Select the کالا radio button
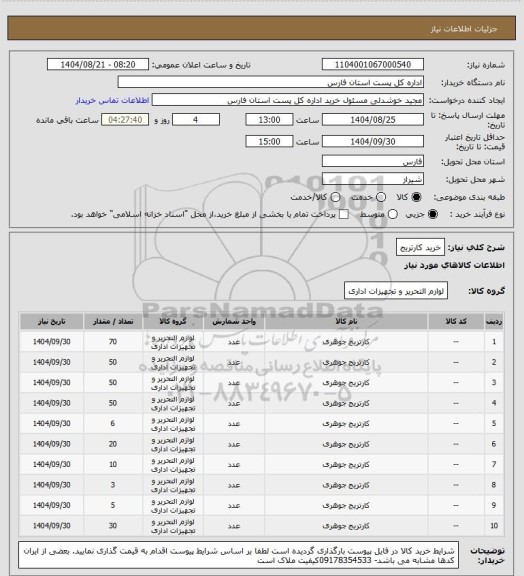This screenshot has height=576, width=524. [x=416, y=197]
